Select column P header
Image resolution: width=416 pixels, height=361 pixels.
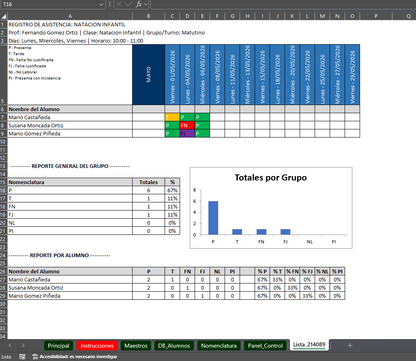(376, 16)
